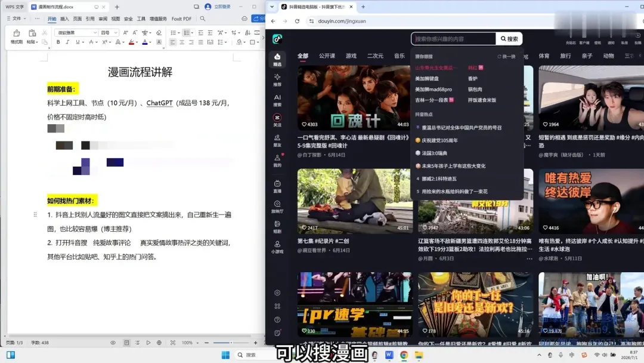Reload the douyin.com page

[297, 21]
